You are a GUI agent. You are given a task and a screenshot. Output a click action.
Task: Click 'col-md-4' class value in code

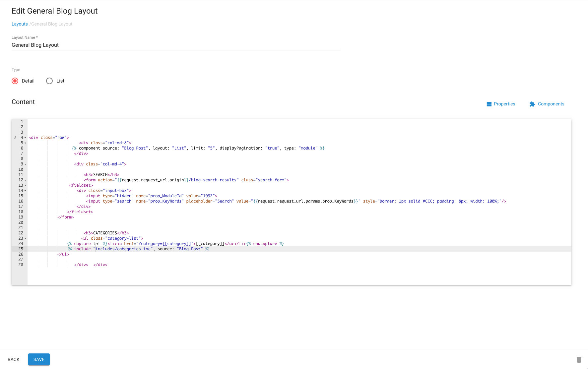pyautogui.click(x=112, y=164)
